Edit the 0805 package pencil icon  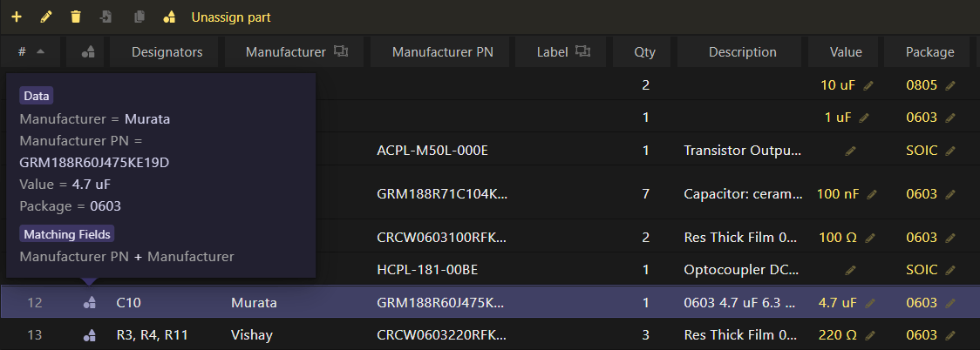pyautogui.click(x=950, y=85)
